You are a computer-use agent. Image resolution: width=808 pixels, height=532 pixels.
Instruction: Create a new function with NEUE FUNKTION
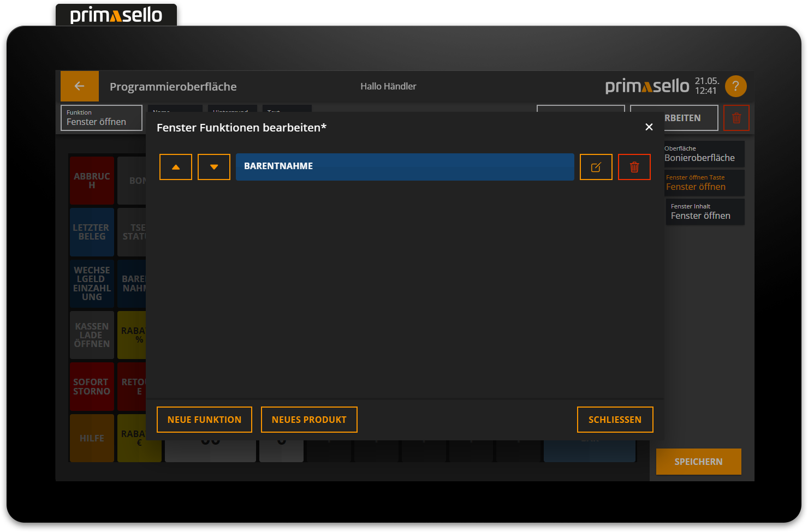204,420
